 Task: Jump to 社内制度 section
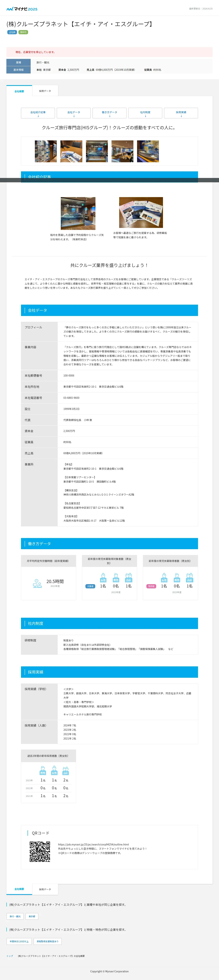tap(145, 113)
